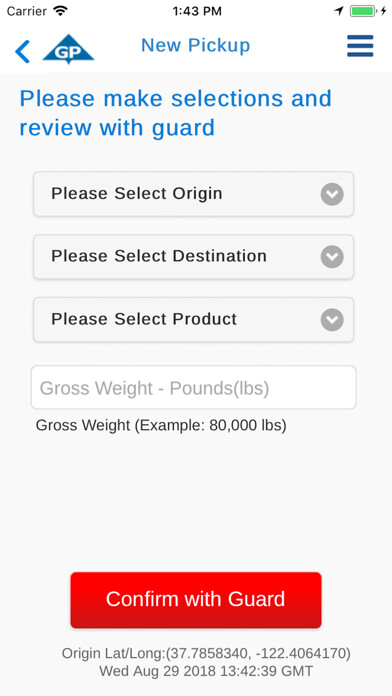Tap the Carrier label in status bar
The width and height of the screenshot is (392, 696).
point(26,11)
